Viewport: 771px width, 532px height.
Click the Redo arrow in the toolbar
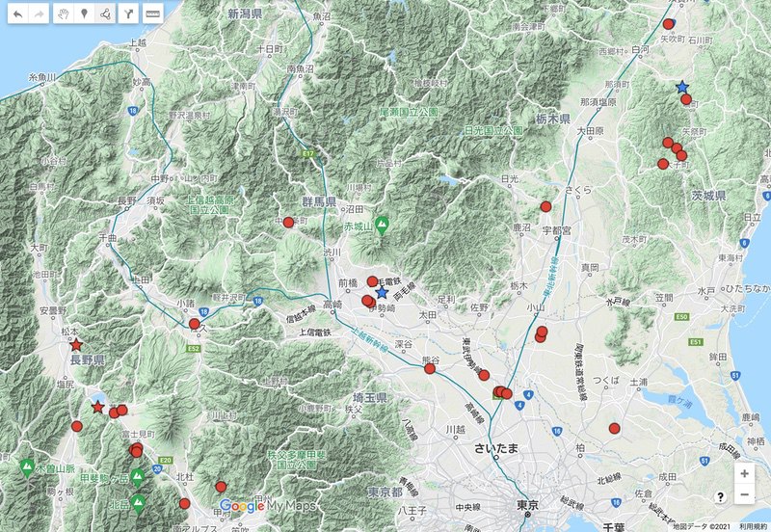point(39,15)
